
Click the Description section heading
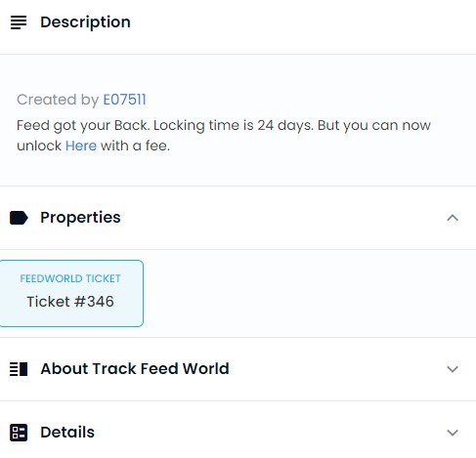(85, 22)
